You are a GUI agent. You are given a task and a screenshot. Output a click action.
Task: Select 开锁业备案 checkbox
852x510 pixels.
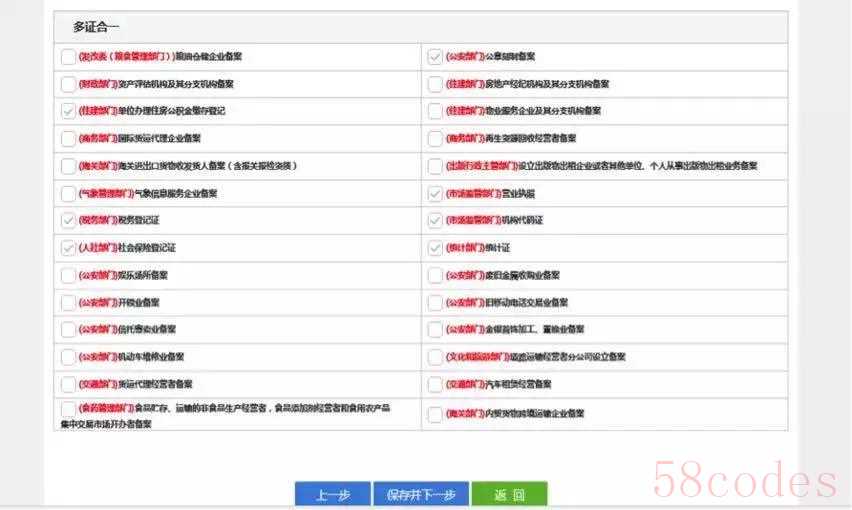[x=68, y=303]
